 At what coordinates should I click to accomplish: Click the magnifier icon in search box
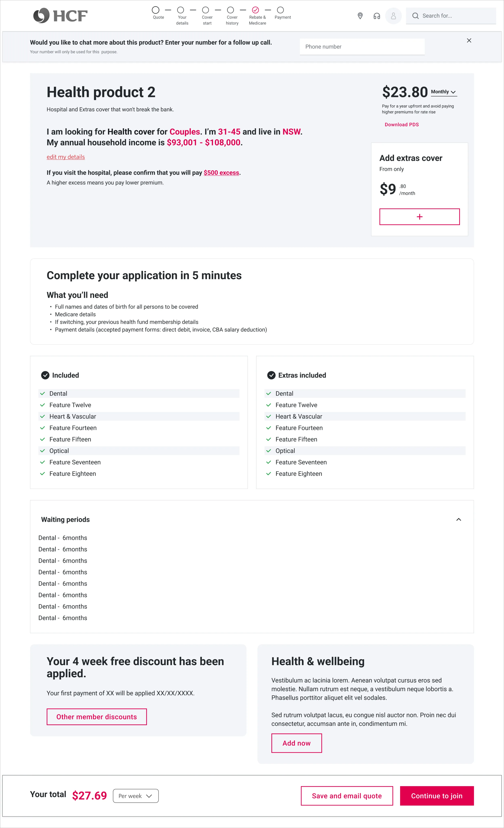click(415, 16)
